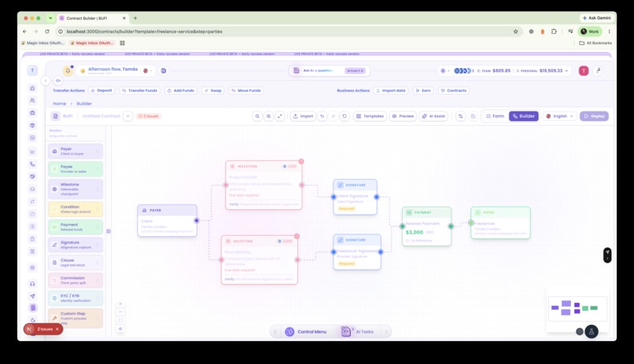Click Import data business action
Image resolution: width=634 pixels, height=364 pixels.
click(x=391, y=90)
